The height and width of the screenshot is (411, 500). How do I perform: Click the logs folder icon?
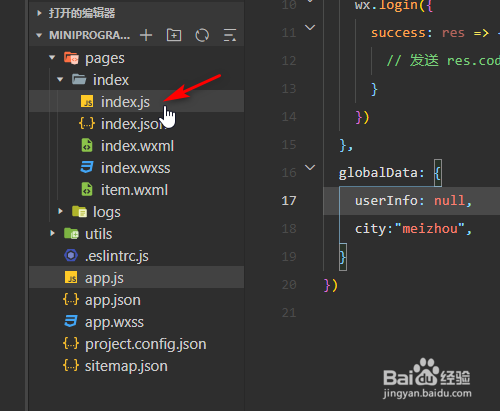pyautogui.click(x=79, y=211)
